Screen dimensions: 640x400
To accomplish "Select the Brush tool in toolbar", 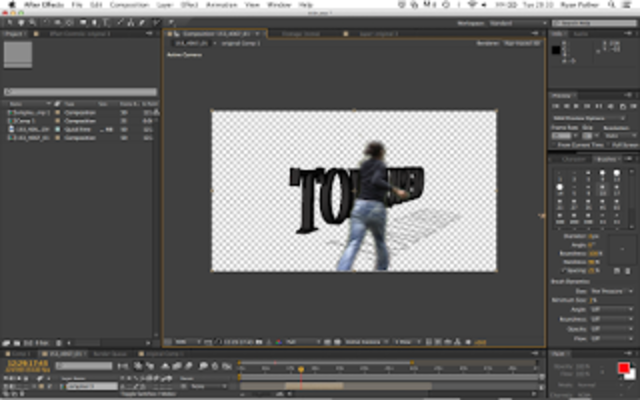I will [120, 23].
